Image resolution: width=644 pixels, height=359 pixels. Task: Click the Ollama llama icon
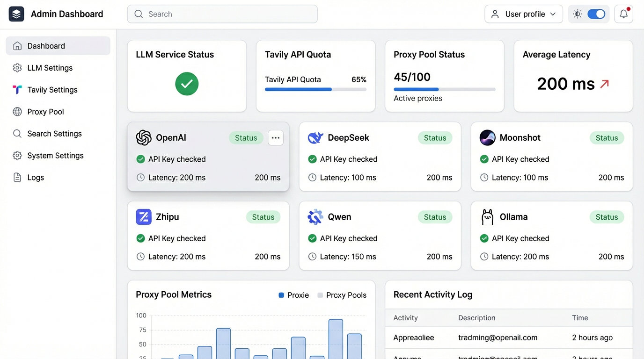point(487,217)
